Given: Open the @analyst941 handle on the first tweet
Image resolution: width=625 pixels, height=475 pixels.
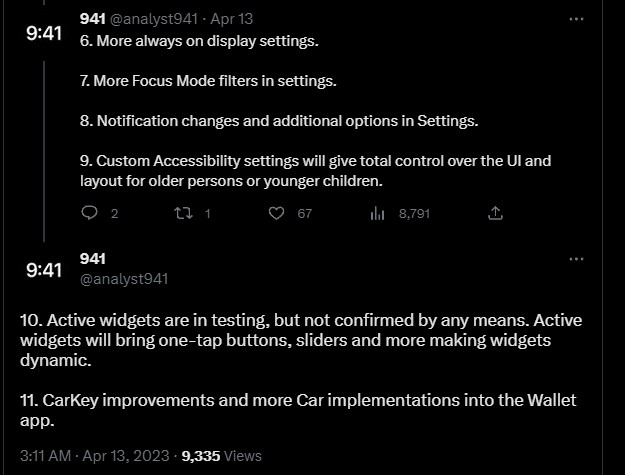Looking at the screenshot, I should click(153, 19).
